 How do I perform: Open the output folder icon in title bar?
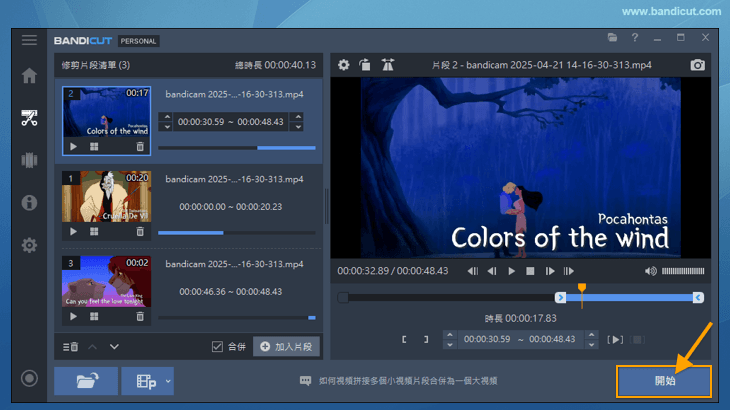(x=612, y=38)
